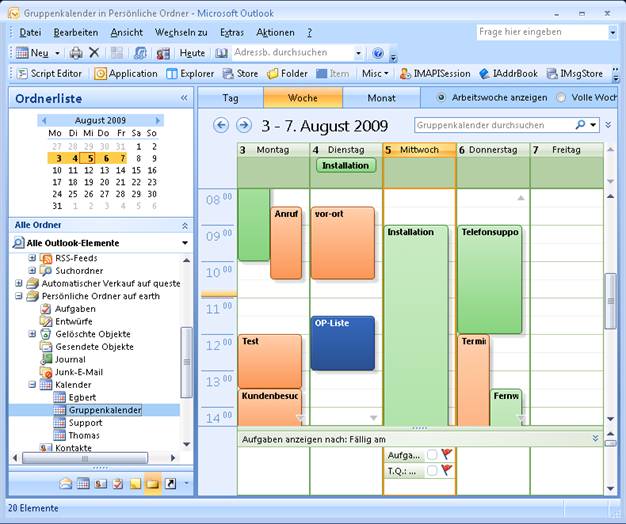Click red flag of Aufga... task

click(x=446, y=454)
